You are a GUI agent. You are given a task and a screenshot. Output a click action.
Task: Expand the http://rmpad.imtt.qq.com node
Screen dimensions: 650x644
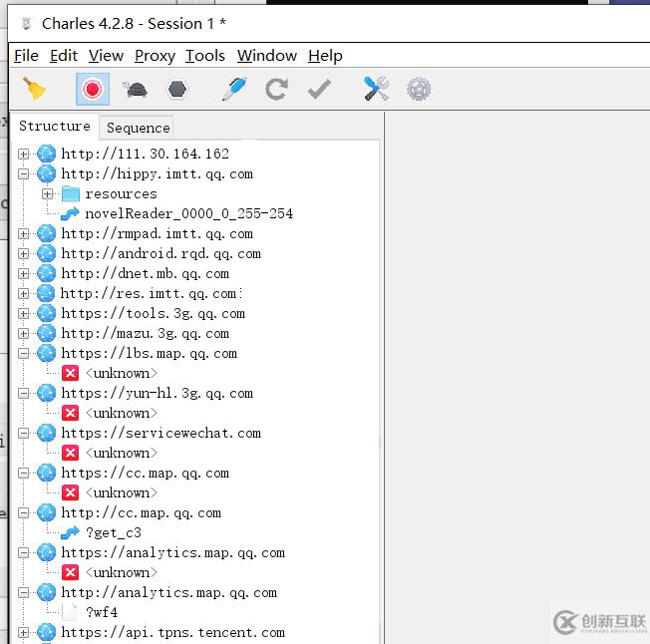pos(24,233)
